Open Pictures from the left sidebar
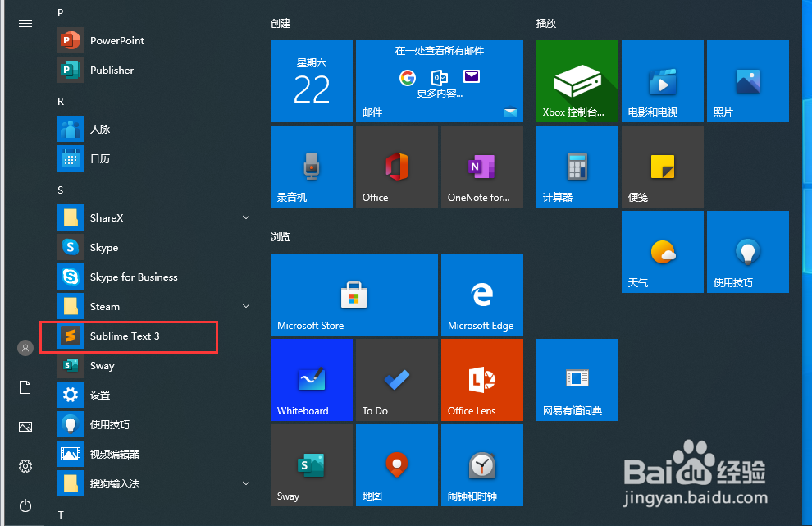This screenshot has height=526, width=812. [x=25, y=427]
